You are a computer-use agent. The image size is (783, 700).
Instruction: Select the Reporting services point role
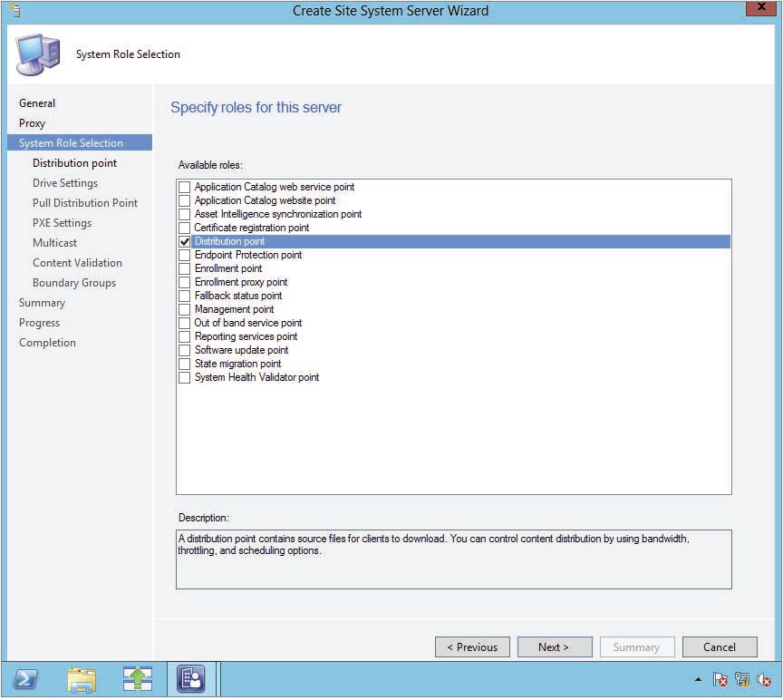click(185, 336)
